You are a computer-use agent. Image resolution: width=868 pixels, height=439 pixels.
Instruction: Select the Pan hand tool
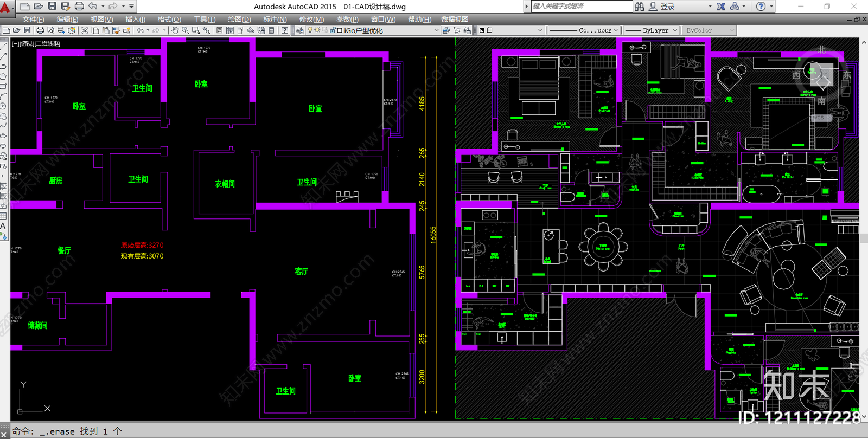coord(175,30)
